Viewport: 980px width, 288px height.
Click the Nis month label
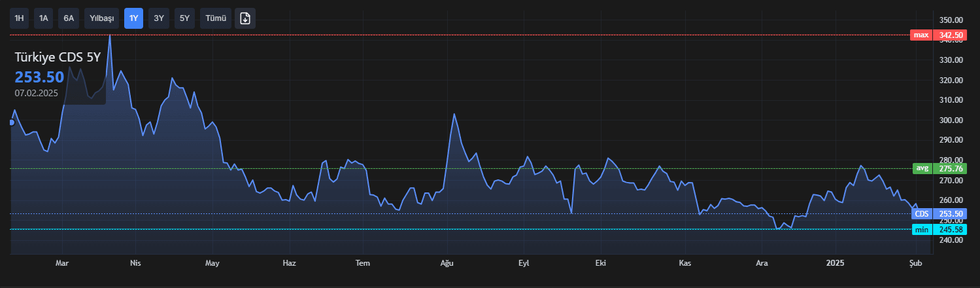click(135, 263)
